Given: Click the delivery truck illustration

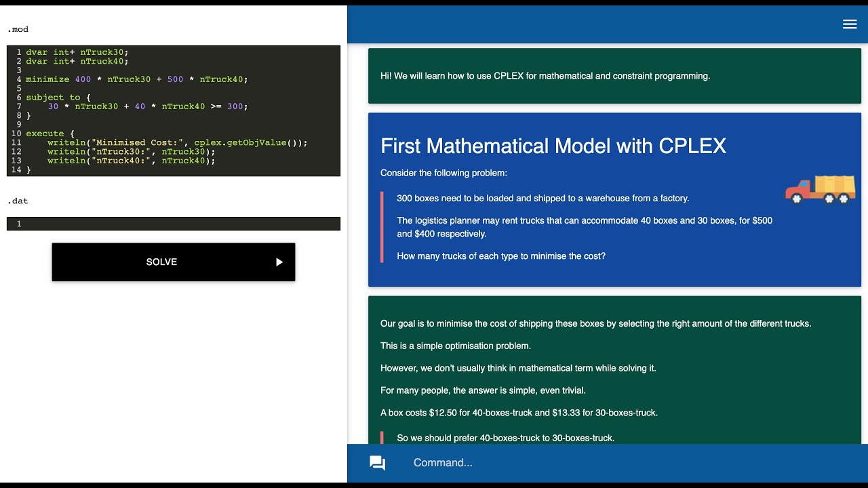Looking at the screenshot, I should (x=820, y=189).
